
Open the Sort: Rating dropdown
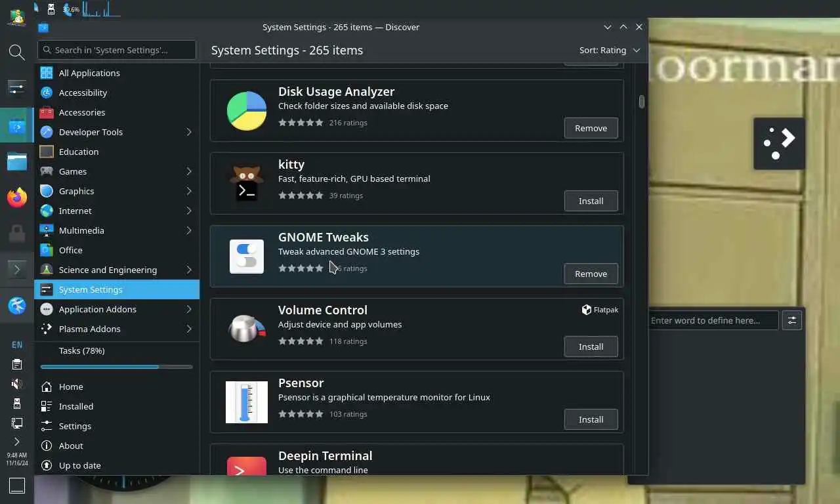pyautogui.click(x=609, y=50)
